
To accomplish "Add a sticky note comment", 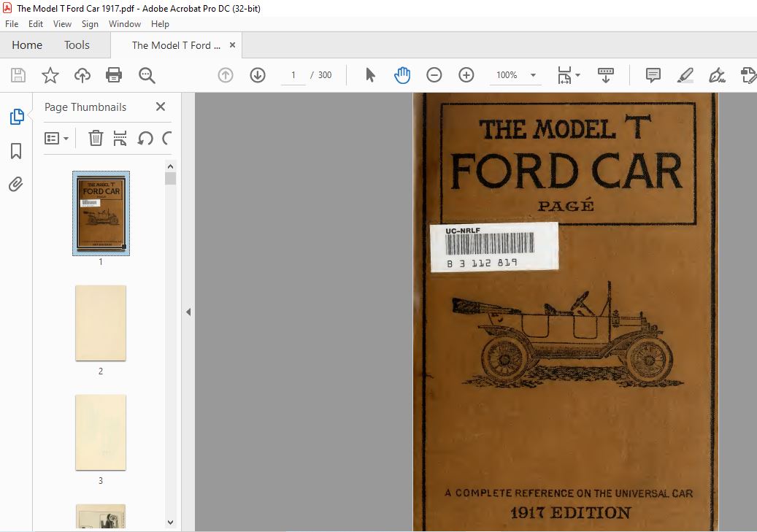I will click(x=653, y=75).
